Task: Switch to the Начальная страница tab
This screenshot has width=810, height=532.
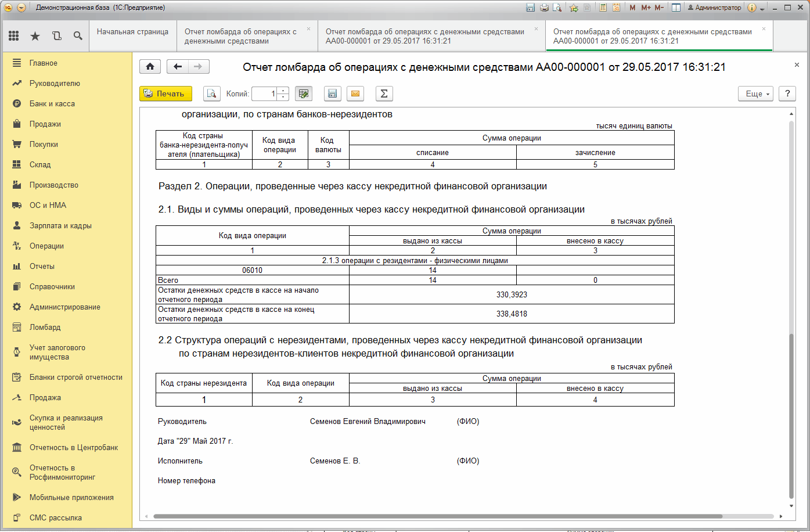Action: click(x=132, y=32)
